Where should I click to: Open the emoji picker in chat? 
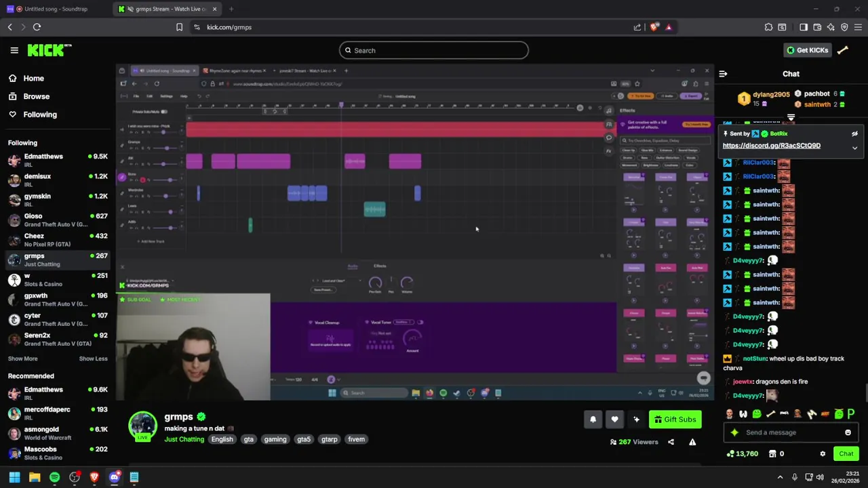click(x=848, y=432)
